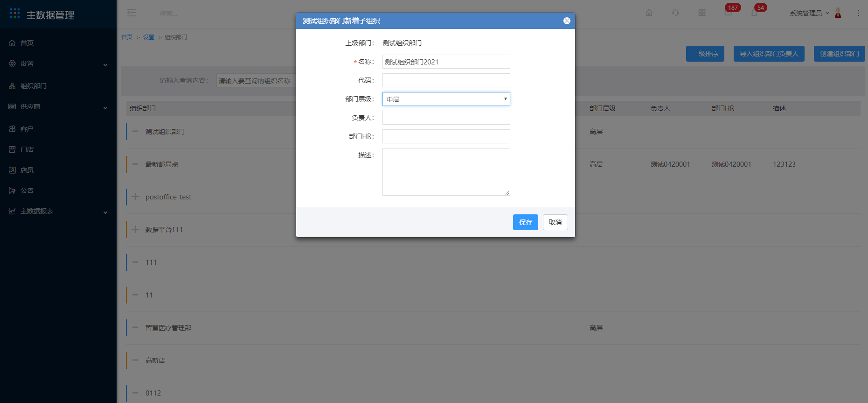Screen dimensions: 868x403
Task: Click the vertical dots more-options icon
Action: click(x=859, y=13)
